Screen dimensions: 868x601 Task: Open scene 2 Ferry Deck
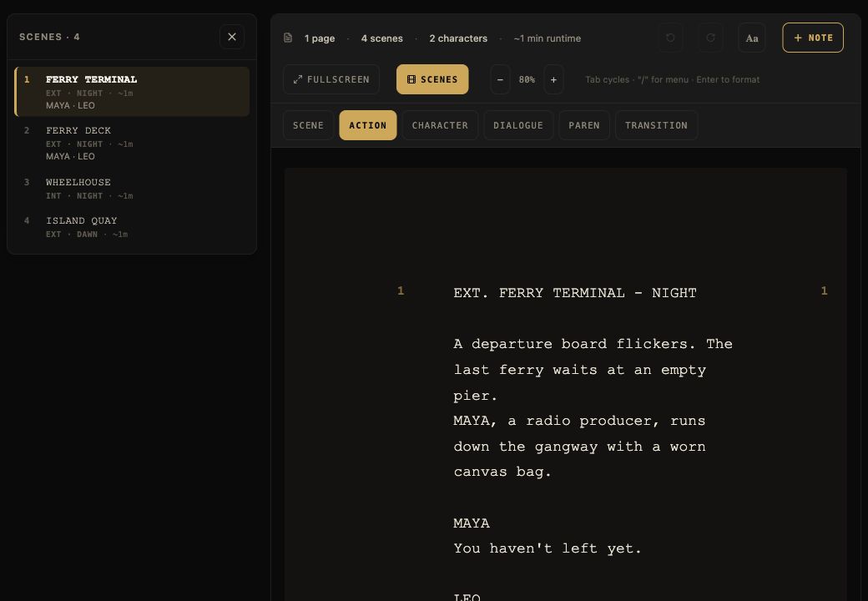[132, 144]
